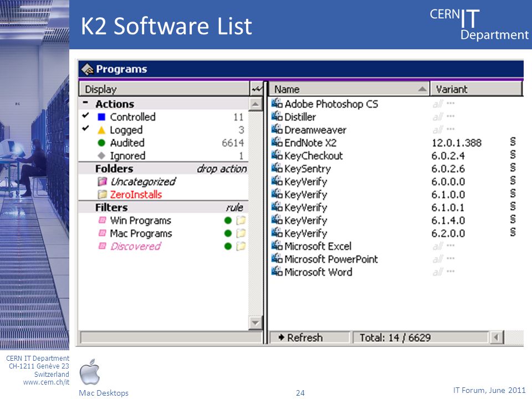This screenshot has width=532, height=399.
Task: Click the Uncategorized folder icon
Action: [x=102, y=182]
